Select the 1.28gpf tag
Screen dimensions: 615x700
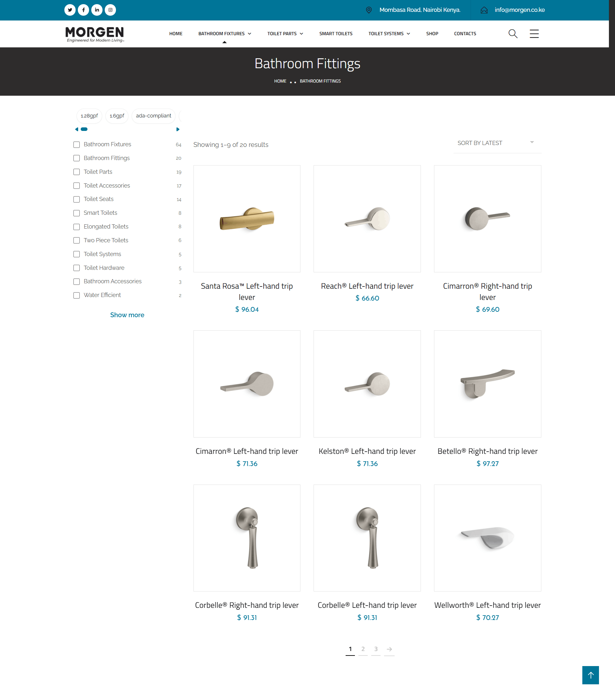pyautogui.click(x=89, y=116)
